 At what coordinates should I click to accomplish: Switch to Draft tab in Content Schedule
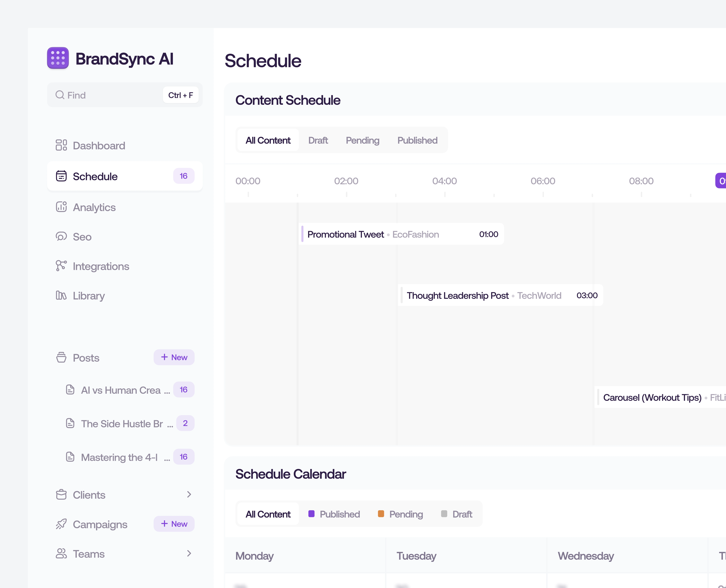tap(318, 140)
